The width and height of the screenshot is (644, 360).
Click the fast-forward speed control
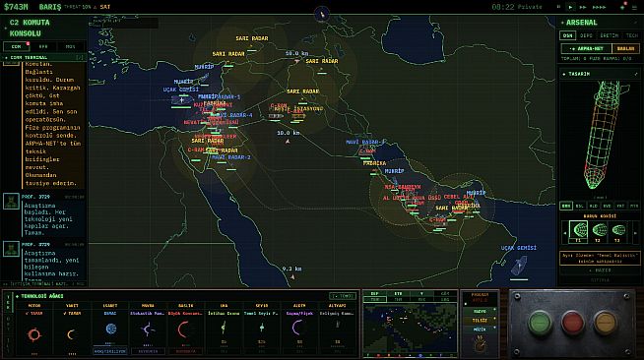(583, 7)
